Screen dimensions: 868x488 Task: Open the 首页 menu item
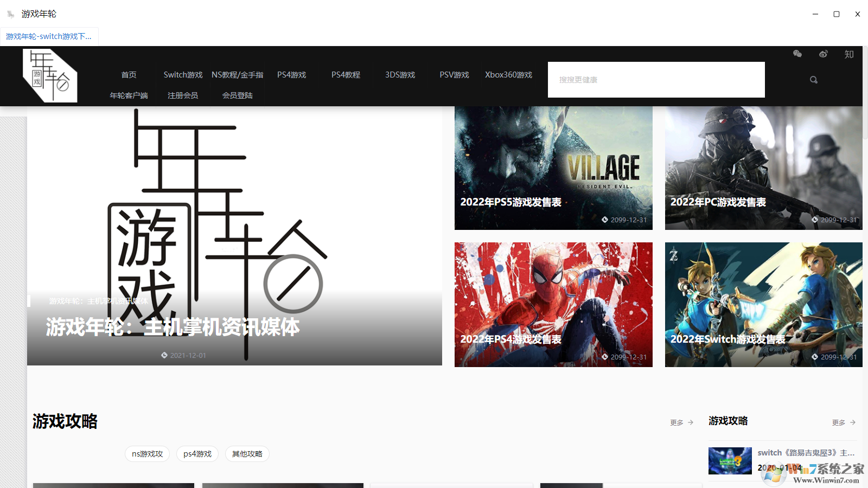pyautogui.click(x=129, y=75)
